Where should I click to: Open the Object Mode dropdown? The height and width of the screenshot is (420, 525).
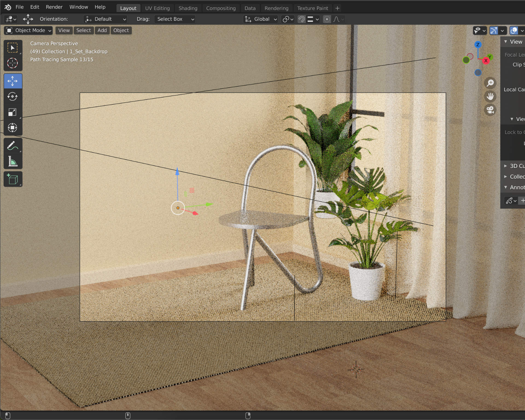(x=28, y=30)
